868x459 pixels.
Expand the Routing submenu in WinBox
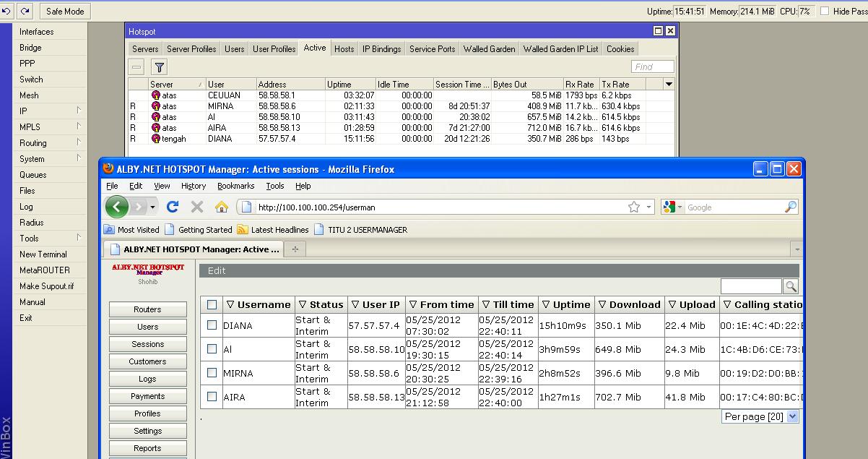(x=33, y=143)
